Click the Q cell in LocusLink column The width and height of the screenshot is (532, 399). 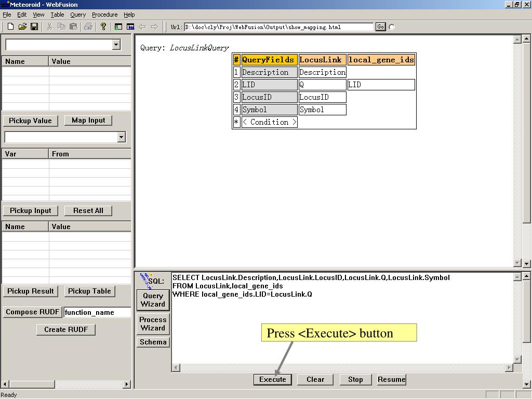[x=322, y=85]
